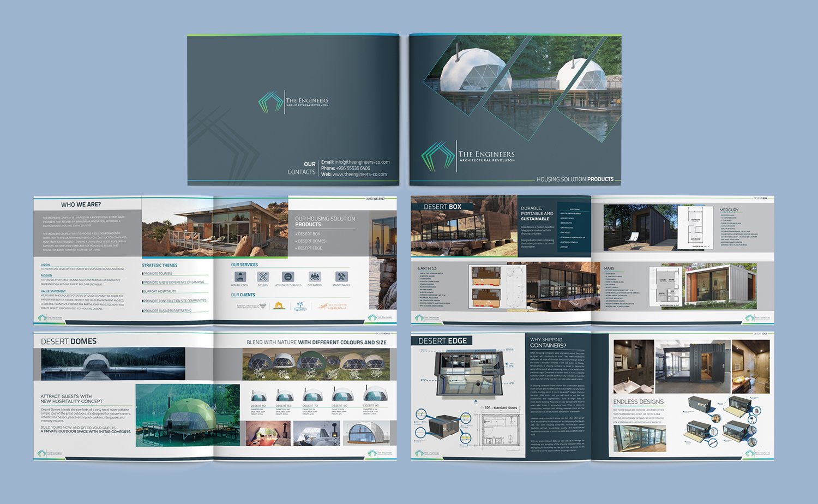
Task: Select 'DURABLE, PORTABLE AND SUSTAINABLE' text
Action: point(537,213)
